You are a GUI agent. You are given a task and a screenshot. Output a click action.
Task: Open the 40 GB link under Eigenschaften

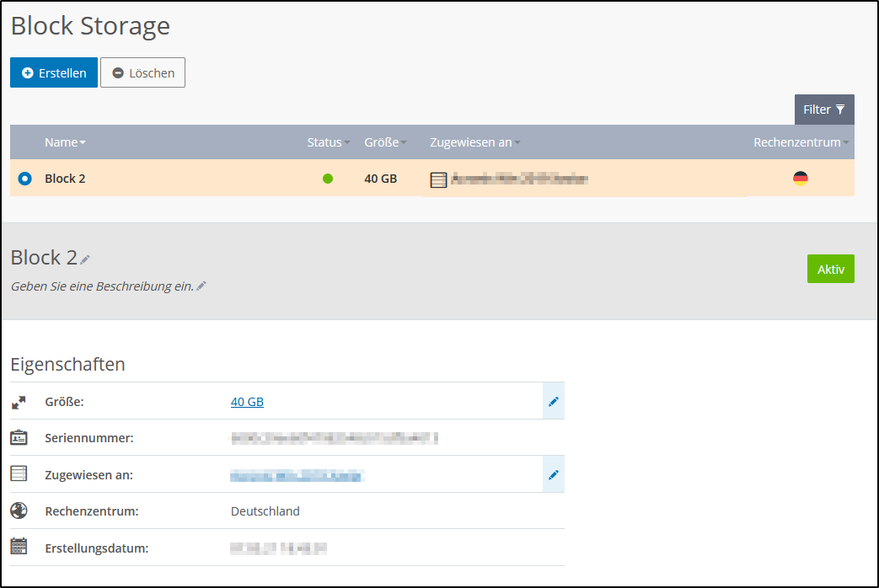[x=246, y=401]
